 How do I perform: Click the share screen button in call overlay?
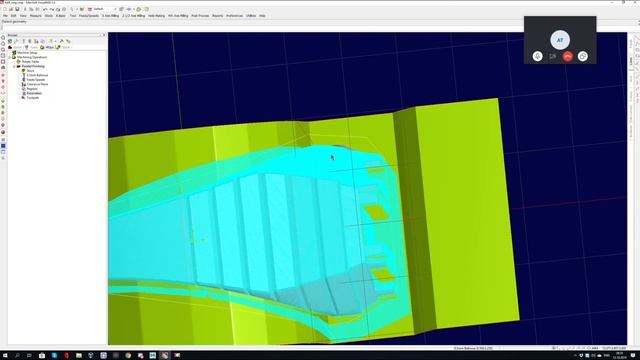point(583,56)
